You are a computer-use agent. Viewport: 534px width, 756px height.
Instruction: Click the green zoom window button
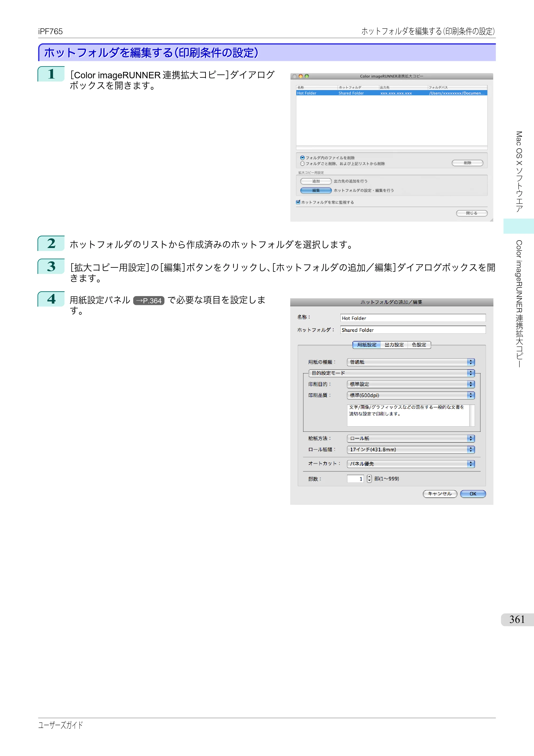pos(307,76)
